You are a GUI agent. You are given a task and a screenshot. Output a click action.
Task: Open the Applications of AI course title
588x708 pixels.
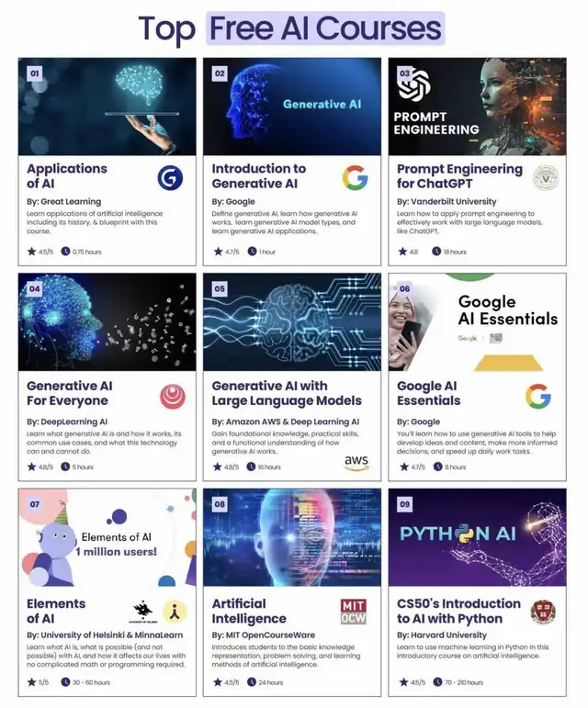67,176
